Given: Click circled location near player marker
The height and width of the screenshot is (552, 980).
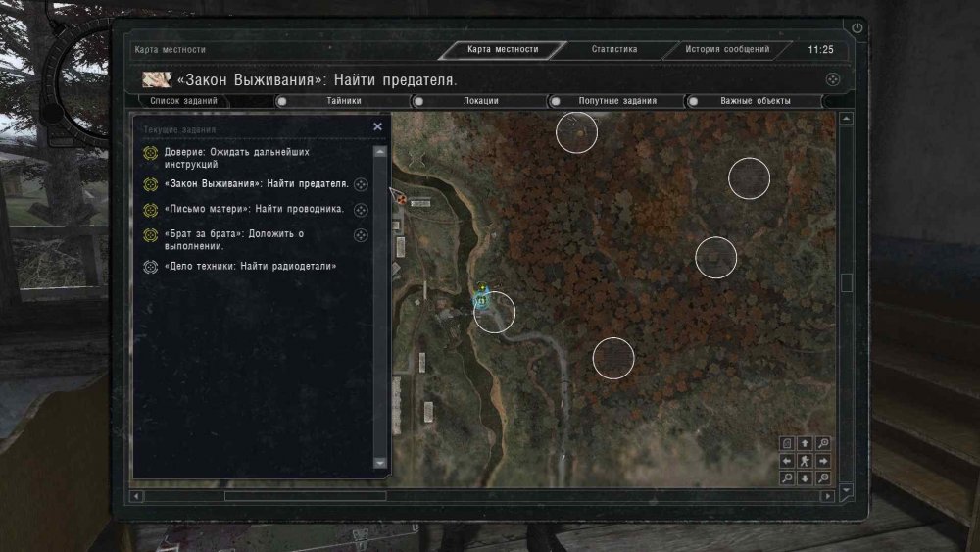Looking at the screenshot, I should click(494, 312).
